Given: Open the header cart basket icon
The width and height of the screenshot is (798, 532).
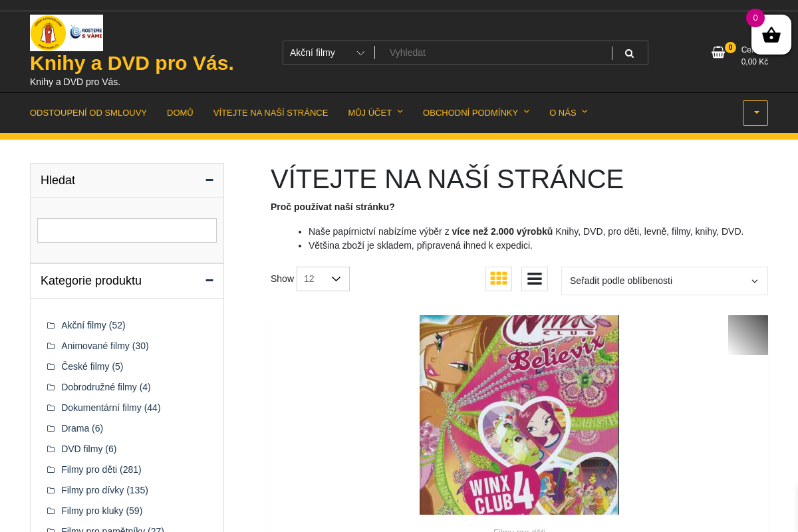Looking at the screenshot, I should coord(718,52).
